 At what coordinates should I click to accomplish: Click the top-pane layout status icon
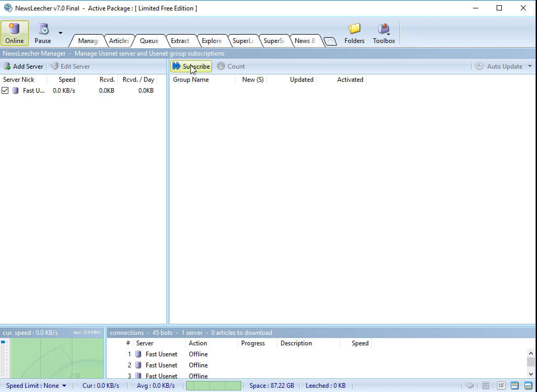click(x=514, y=386)
